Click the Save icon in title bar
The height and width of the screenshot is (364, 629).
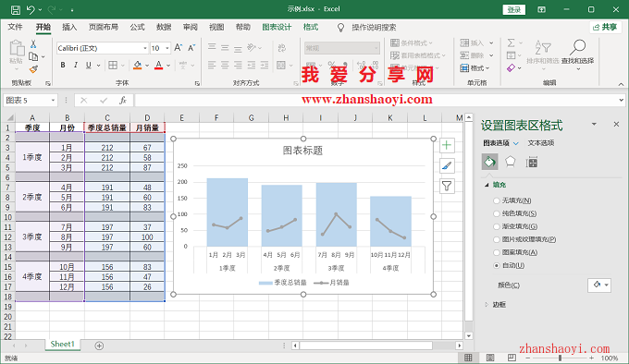point(15,9)
